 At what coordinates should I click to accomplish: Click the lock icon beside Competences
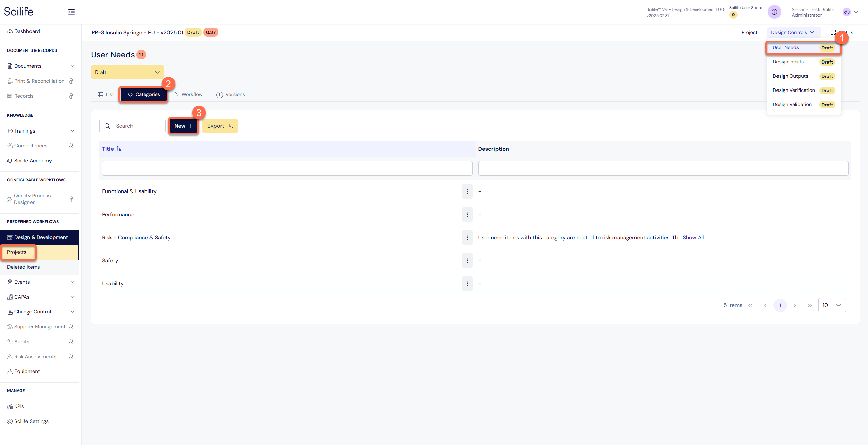coord(71,146)
